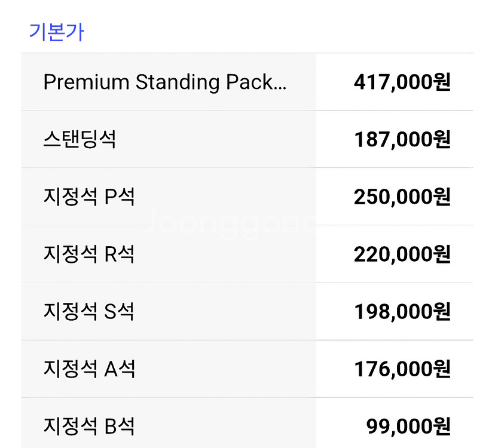This screenshot has height=448, width=495.
Task: Select the 187,000원 price
Action: pyautogui.click(x=402, y=140)
